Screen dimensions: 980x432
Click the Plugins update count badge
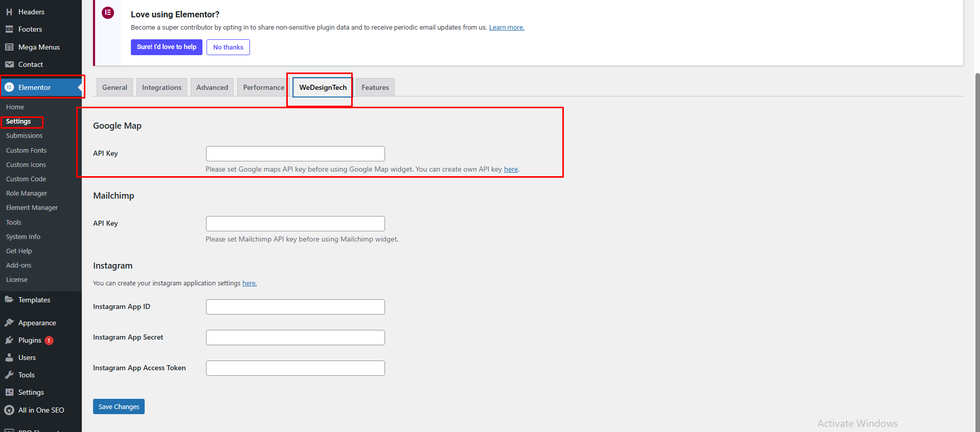point(49,341)
